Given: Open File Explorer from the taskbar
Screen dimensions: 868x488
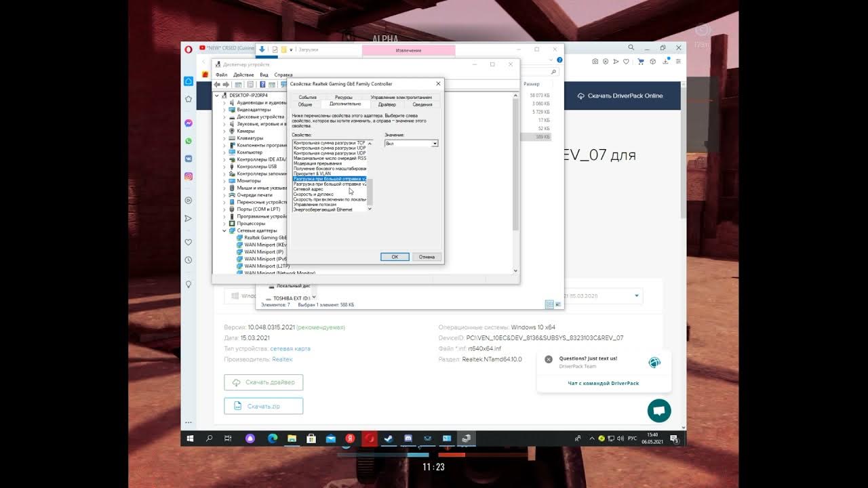Looking at the screenshot, I should point(292,439).
